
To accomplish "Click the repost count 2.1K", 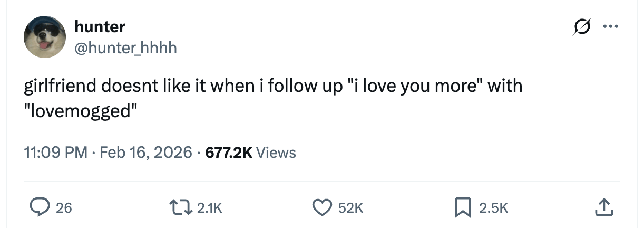I will tap(210, 208).
